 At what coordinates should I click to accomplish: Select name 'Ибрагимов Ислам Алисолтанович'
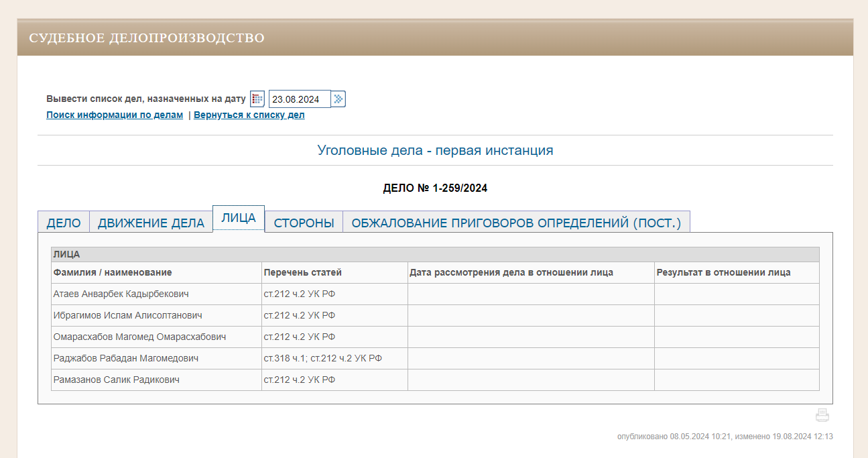[127, 315]
